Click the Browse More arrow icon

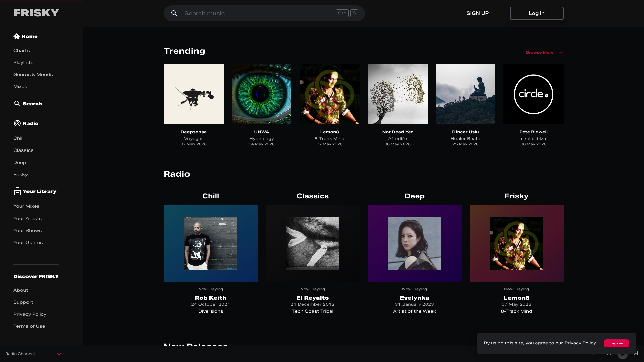561,53
